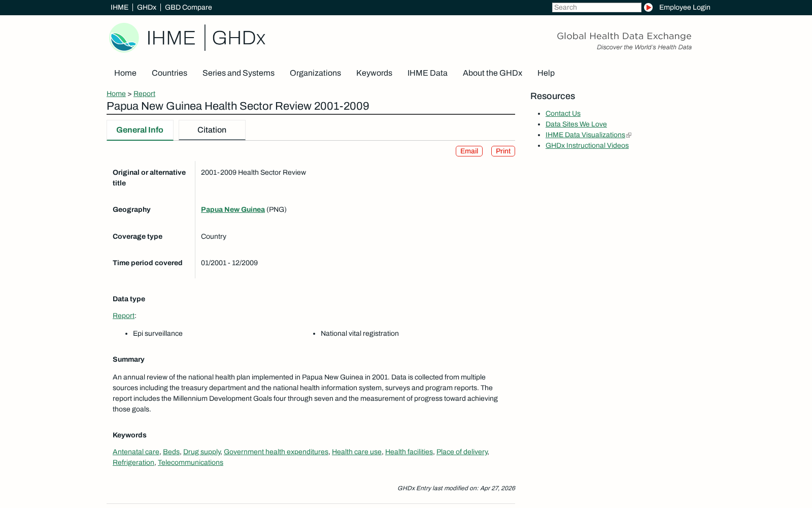The width and height of the screenshot is (812, 508).
Task: Open Countries menu item
Action: pos(170,73)
